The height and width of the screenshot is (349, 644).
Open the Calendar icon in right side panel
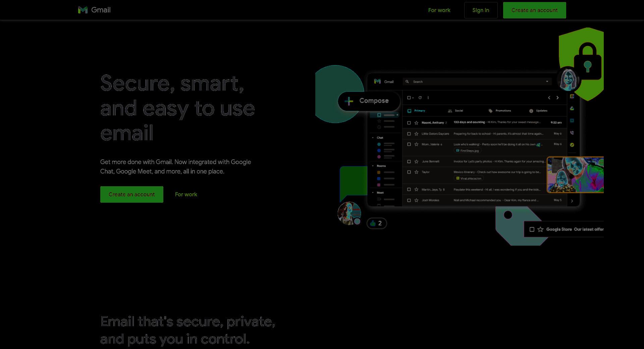pyautogui.click(x=572, y=96)
